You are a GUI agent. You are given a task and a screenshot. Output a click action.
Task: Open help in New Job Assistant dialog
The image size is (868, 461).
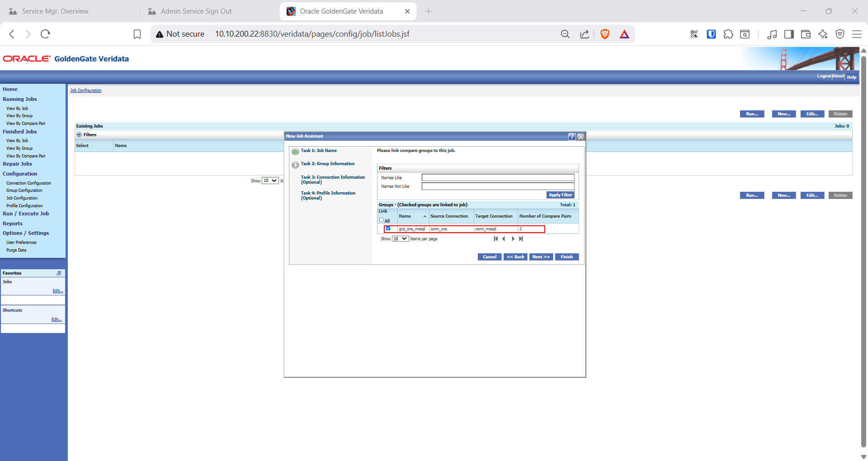572,137
